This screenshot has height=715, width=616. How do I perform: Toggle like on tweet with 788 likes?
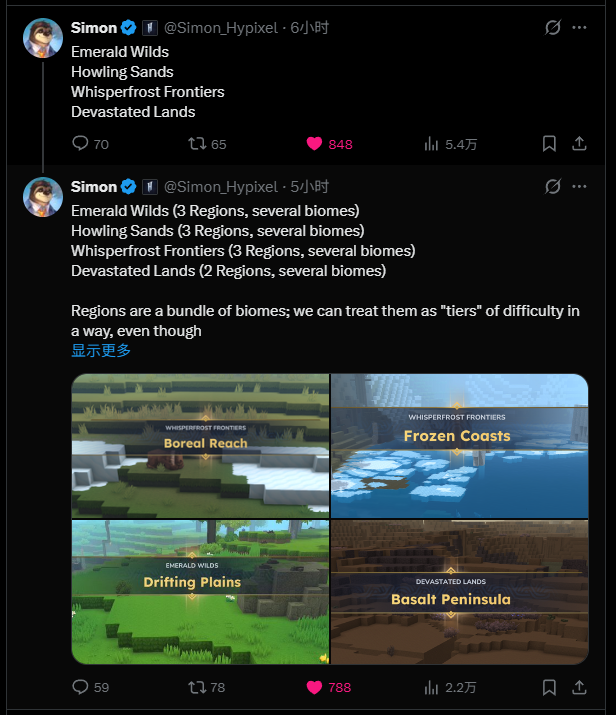pos(314,687)
